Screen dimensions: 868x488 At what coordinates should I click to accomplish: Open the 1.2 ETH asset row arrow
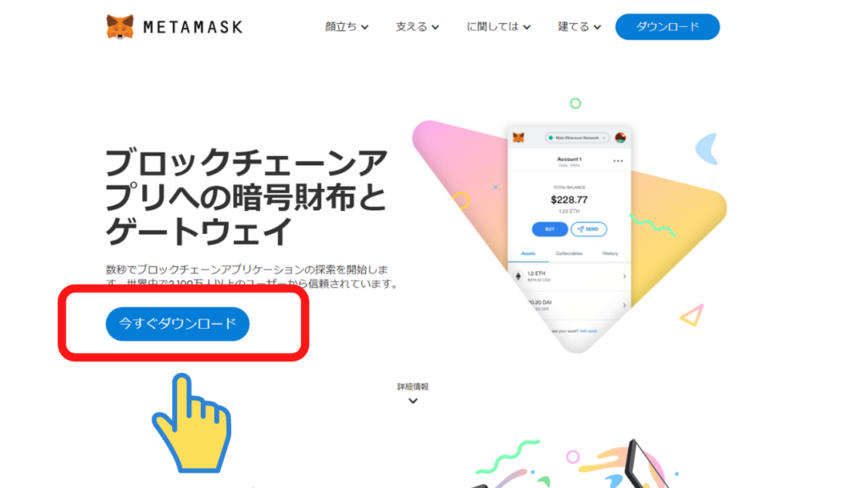[625, 276]
